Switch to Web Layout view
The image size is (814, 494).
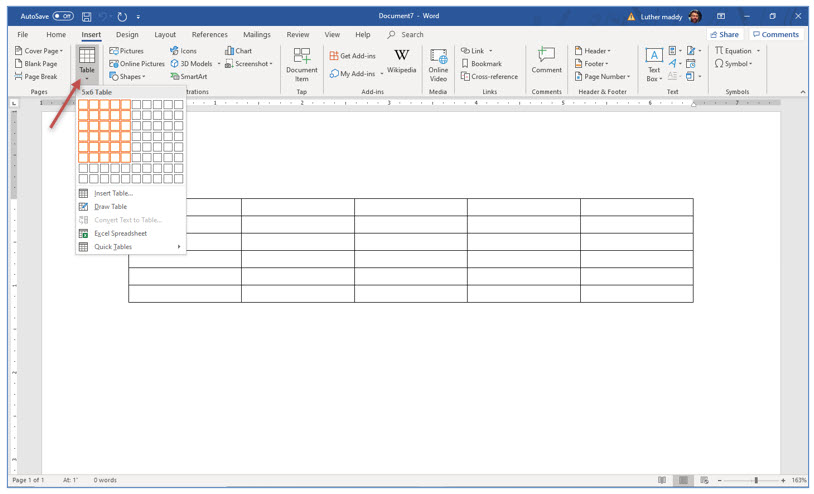(x=704, y=480)
